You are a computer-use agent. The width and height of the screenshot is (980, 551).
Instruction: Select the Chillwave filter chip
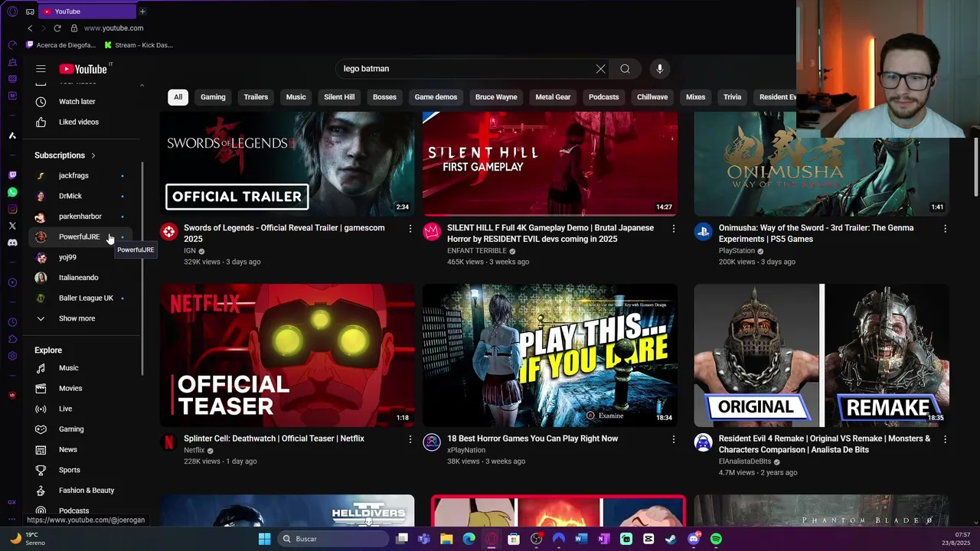pyautogui.click(x=652, y=97)
